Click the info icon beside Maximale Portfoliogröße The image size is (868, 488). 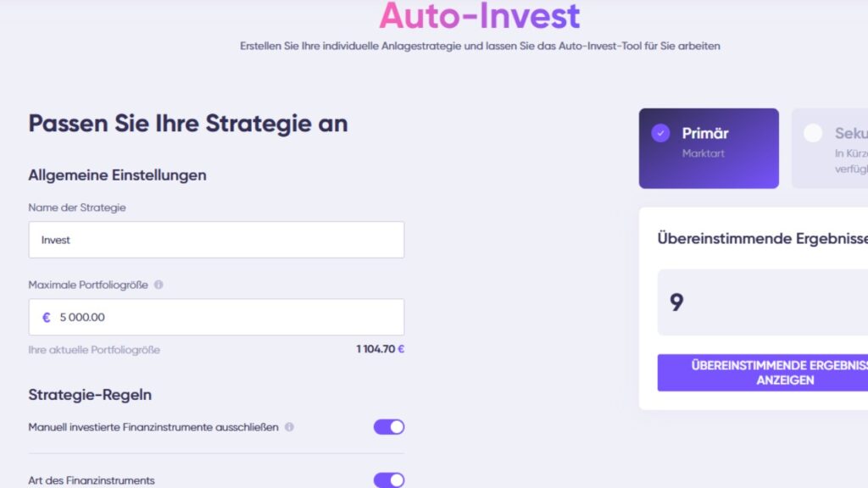159,286
